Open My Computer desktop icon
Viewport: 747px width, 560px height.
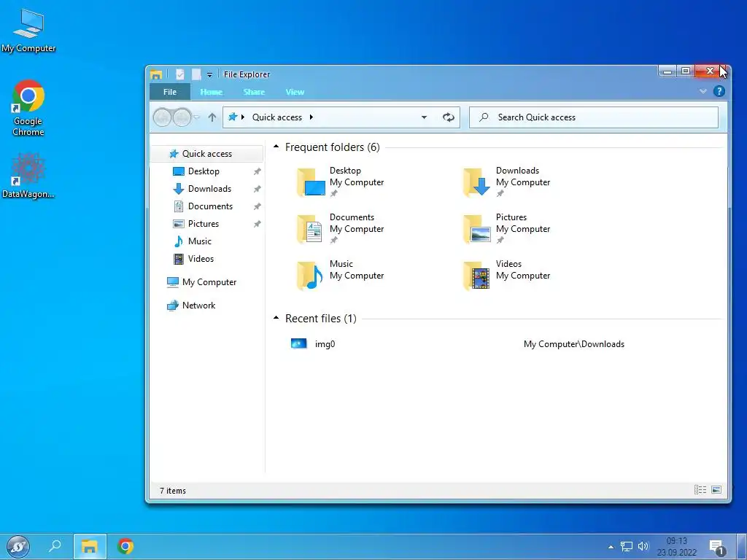pos(28,29)
